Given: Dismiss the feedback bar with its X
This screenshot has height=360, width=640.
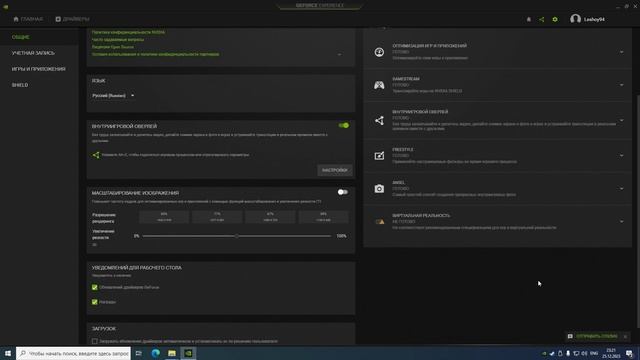Looking at the screenshot, I should (625, 336).
